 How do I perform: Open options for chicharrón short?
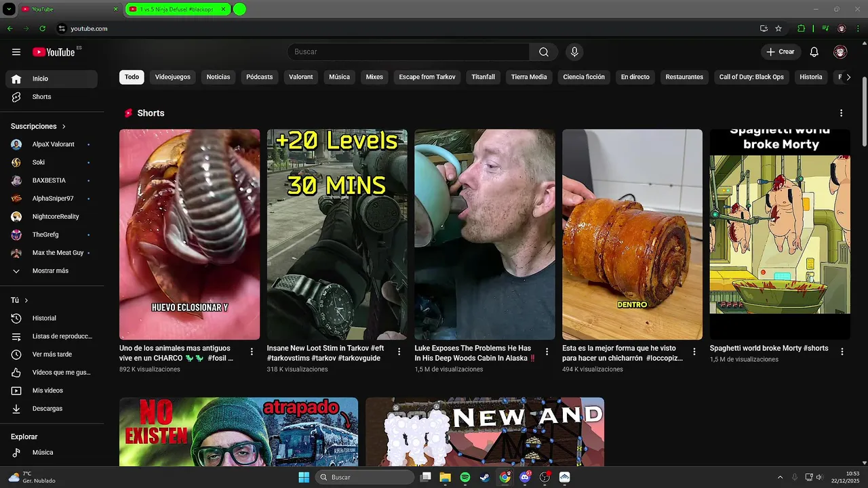point(694,352)
